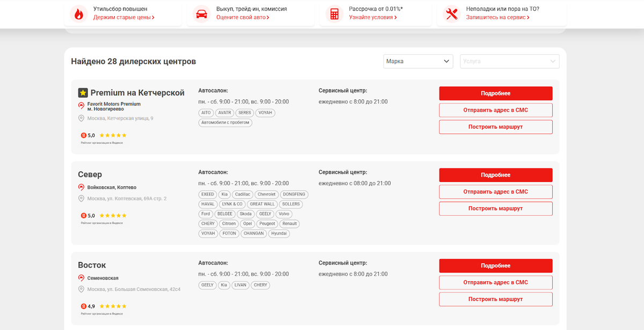The width and height of the screenshot is (644, 330).
Task: Select the LYNK & CO brand tag
Action: [x=232, y=204]
